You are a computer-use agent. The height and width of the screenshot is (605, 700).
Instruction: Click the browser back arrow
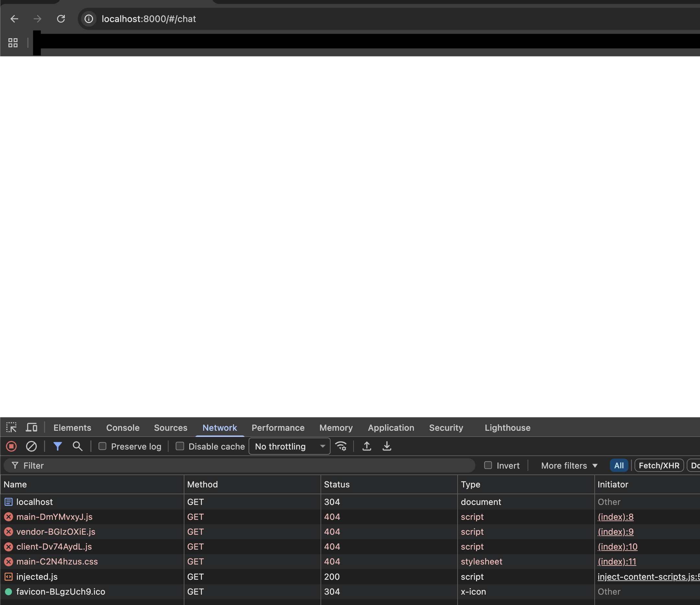tap(14, 19)
